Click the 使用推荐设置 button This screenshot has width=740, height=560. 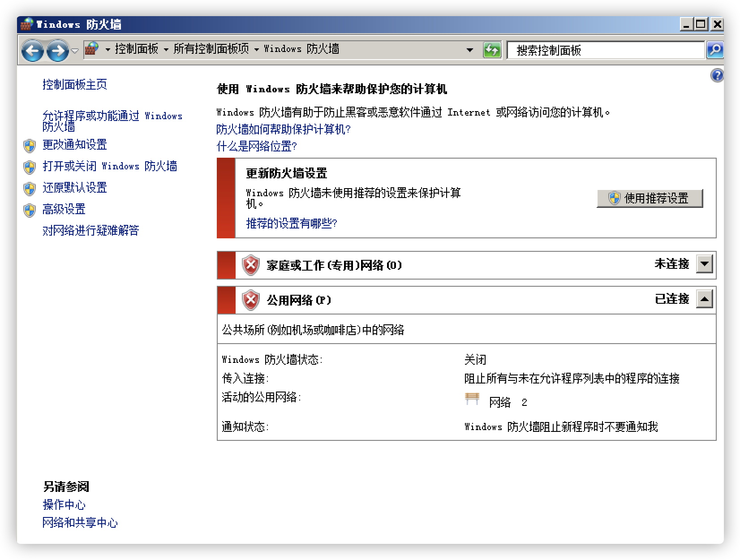(650, 198)
